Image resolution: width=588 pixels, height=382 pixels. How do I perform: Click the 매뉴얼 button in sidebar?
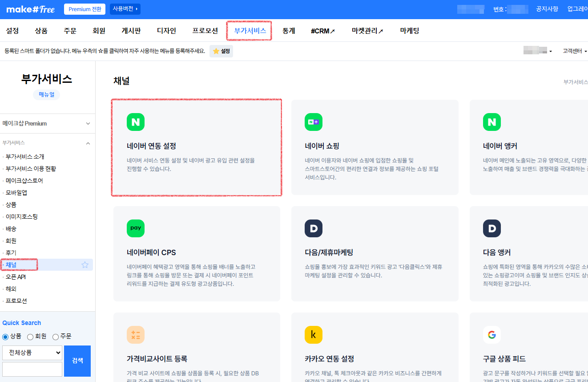tap(46, 94)
